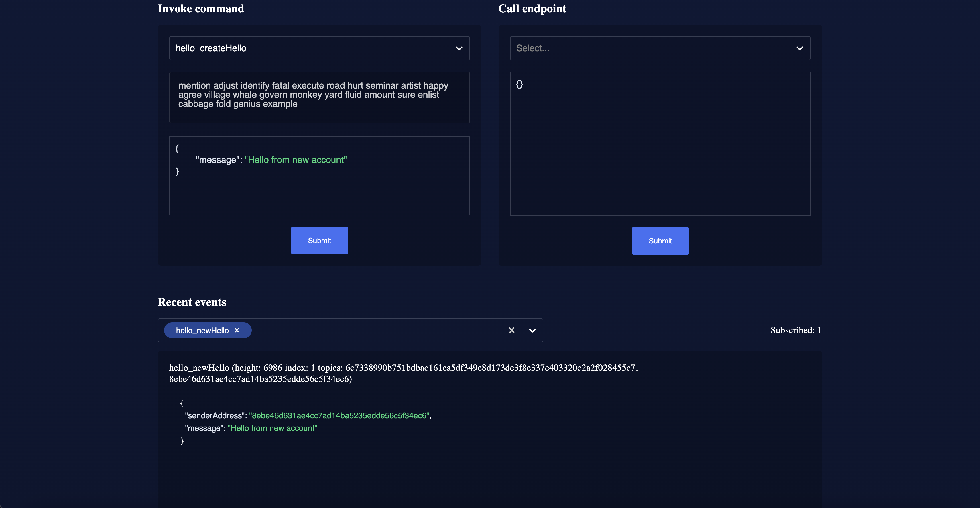Expand the Recent events dropdown chevron
Screen dimensions: 980x508
click(532, 330)
